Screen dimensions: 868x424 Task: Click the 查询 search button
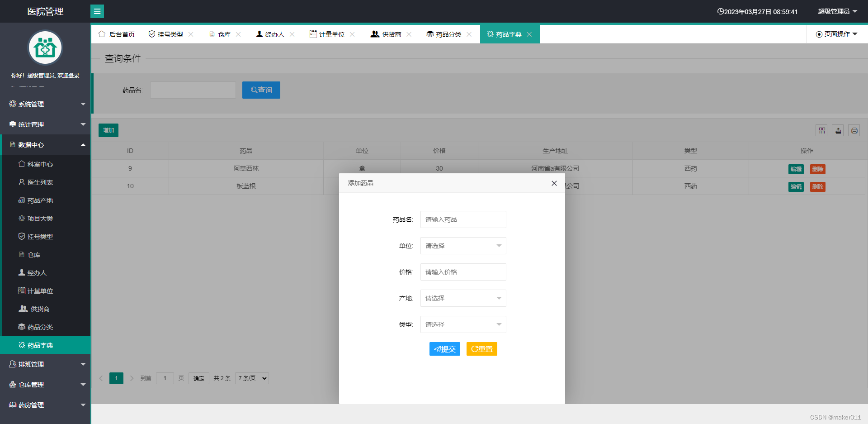point(261,90)
